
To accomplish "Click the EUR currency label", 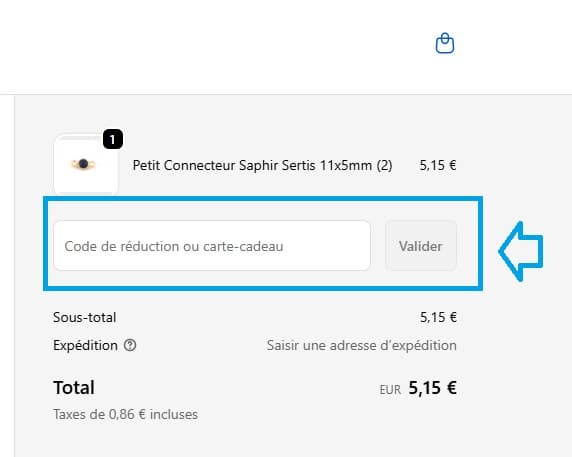I will tap(390, 390).
